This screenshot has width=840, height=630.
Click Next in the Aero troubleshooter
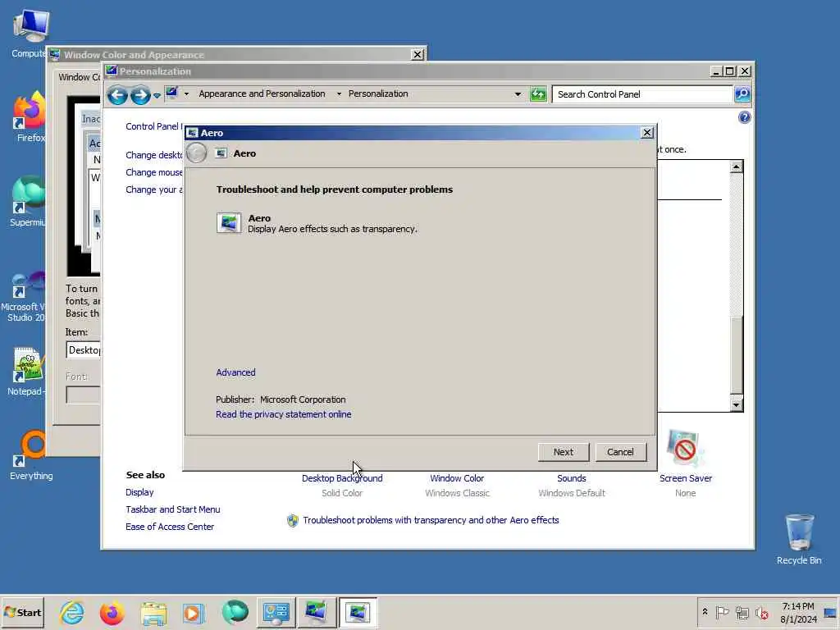pos(563,452)
